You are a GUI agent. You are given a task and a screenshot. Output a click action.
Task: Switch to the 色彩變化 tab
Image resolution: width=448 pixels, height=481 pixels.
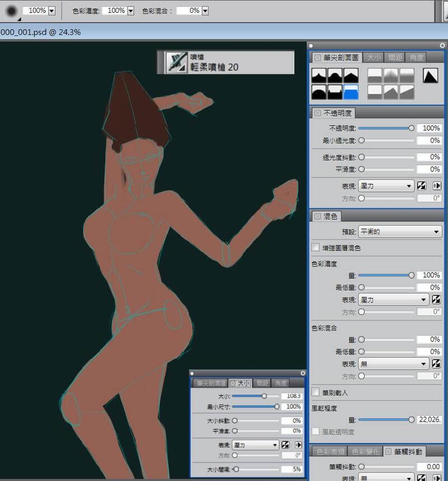pos(366,451)
